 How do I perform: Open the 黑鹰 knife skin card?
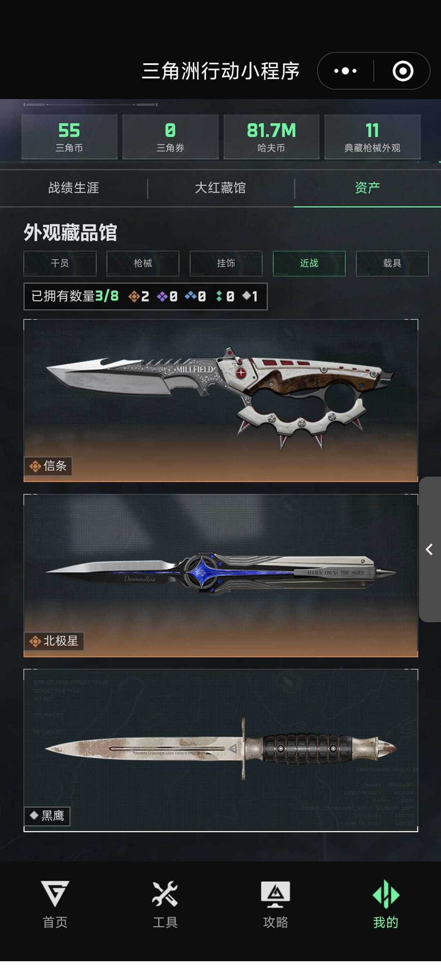[x=221, y=750]
